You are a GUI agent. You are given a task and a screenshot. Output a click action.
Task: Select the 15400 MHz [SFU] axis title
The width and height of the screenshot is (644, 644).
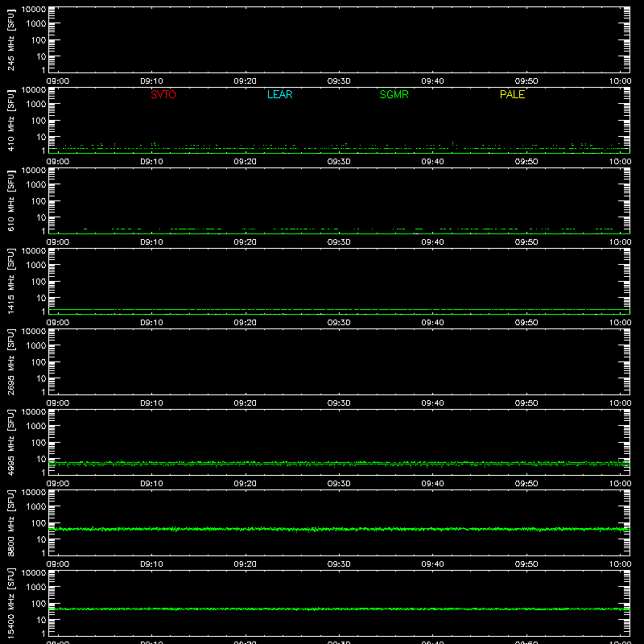[10, 602]
